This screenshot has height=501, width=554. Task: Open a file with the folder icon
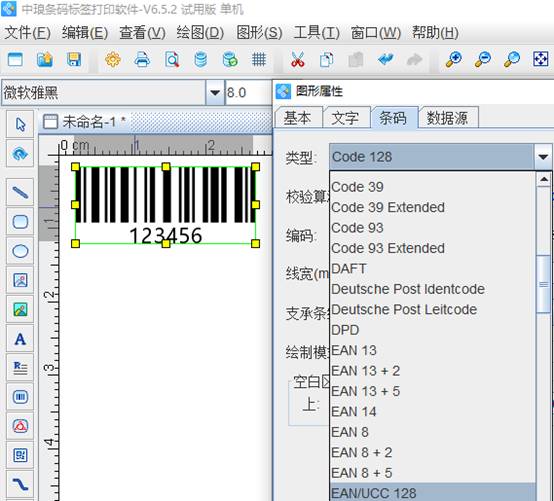(45, 59)
